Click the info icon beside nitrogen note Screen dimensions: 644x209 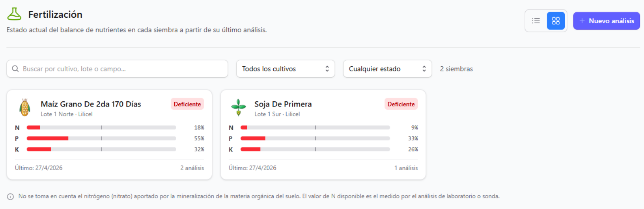(x=10, y=197)
